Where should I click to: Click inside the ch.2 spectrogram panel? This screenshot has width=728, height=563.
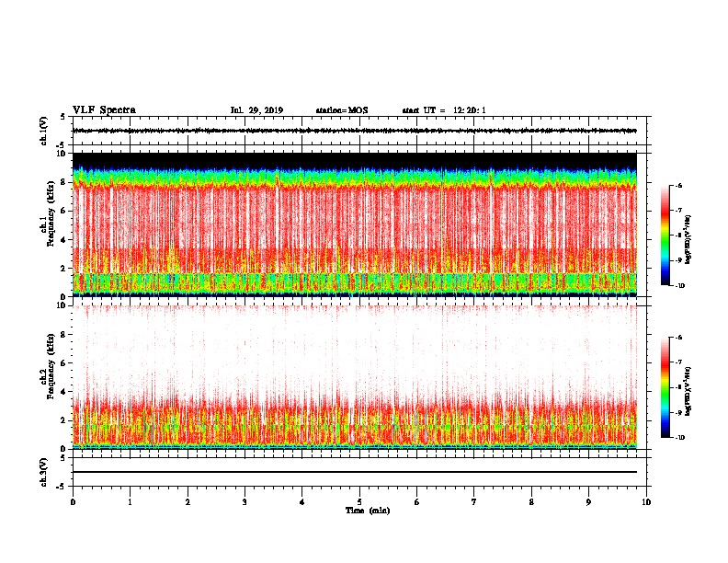pos(355,377)
